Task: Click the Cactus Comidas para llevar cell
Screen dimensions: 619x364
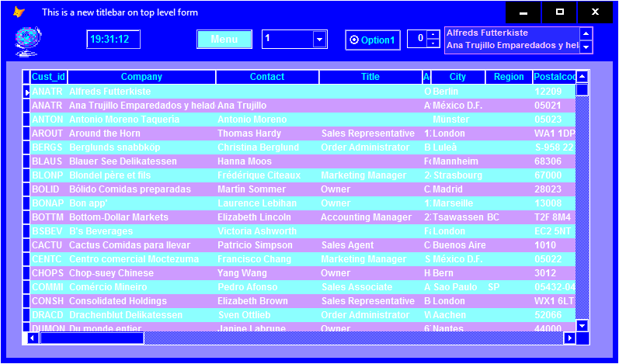Action: point(141,245)
